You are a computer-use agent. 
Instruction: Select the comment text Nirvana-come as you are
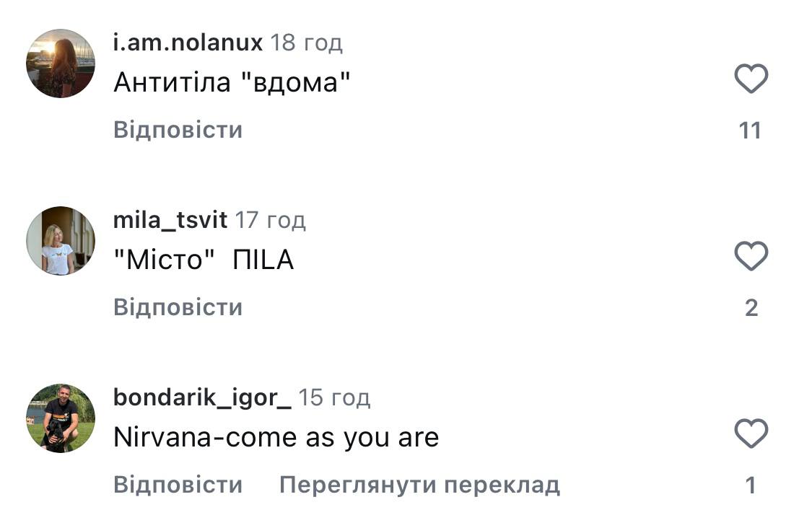pyautogui.click(x=276, y=438)
